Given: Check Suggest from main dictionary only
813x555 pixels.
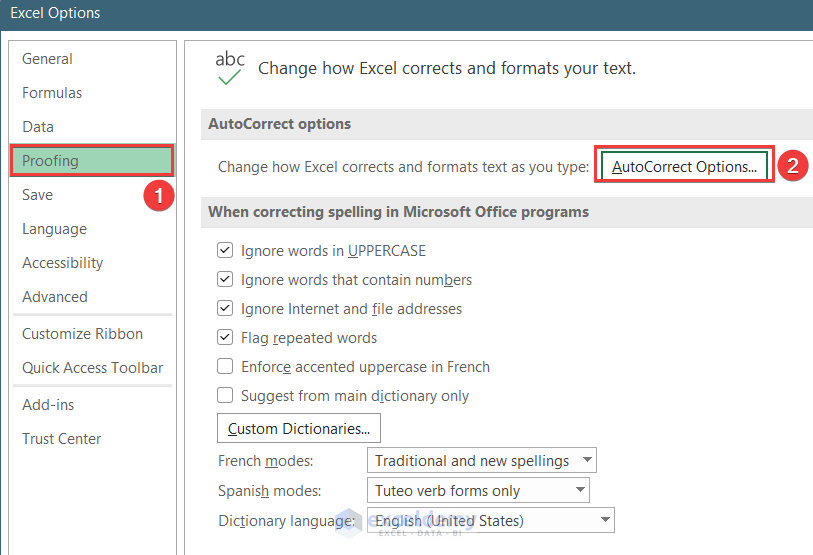Looking at the screenshot, I should point(225,396).
